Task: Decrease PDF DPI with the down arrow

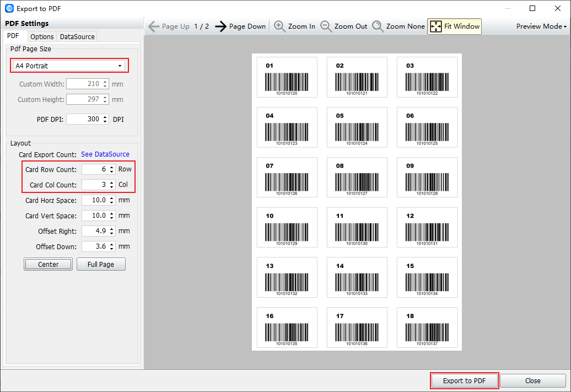Action: point(105,122)
